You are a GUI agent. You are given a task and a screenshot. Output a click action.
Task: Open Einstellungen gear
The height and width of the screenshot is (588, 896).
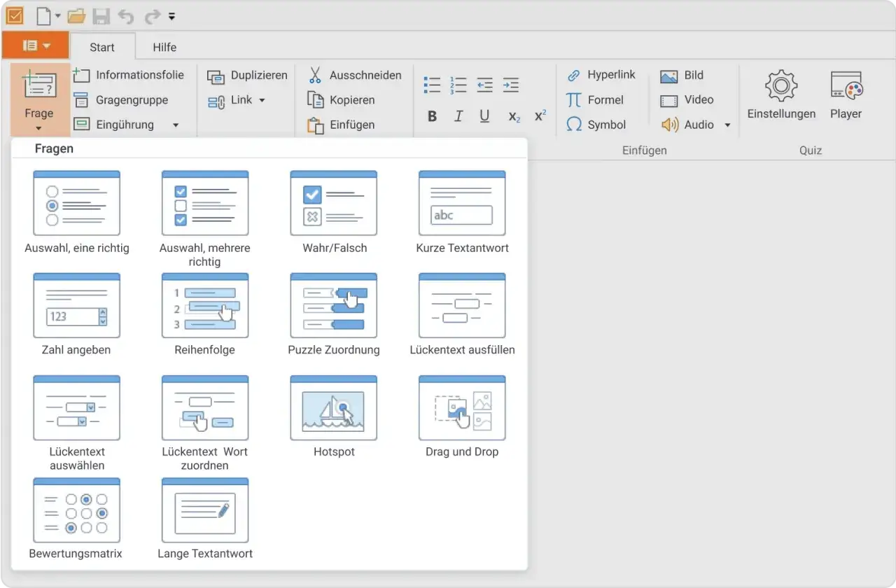coord(781,94)
